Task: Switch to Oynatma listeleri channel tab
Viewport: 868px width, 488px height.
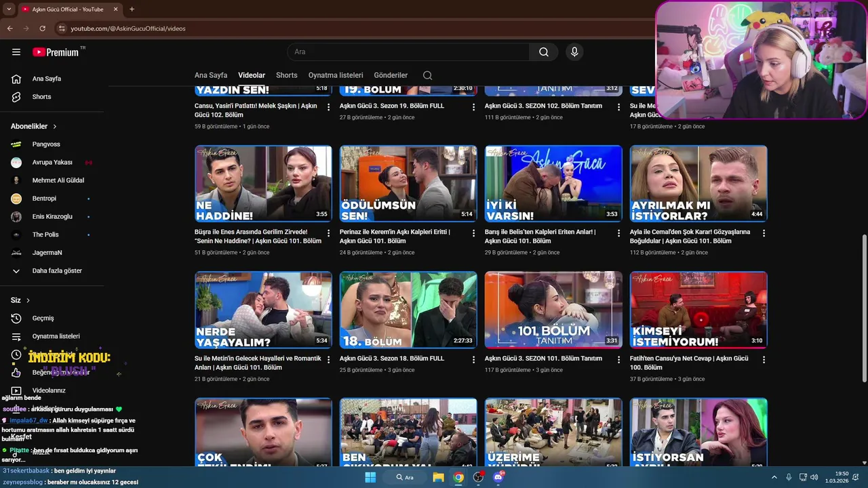Action: 336,75
